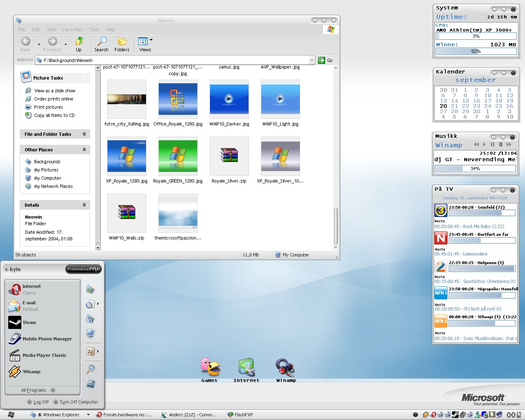Collapse the Details panel
Viewport: 525px width, 420px height.
pos(84,205)
